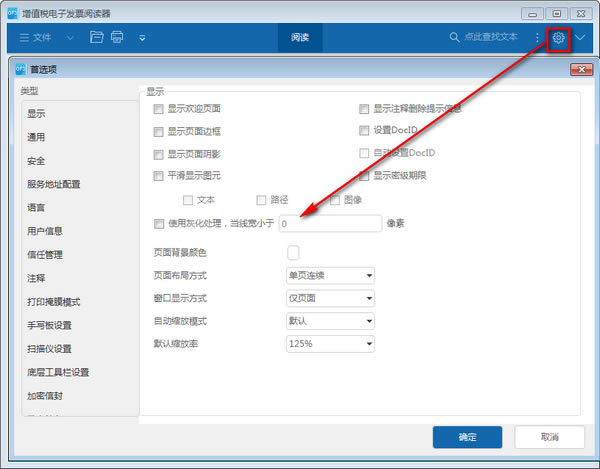Open the settings gear icon
The width and height of the screenshot is (600, 469).
tap(558, 38)
